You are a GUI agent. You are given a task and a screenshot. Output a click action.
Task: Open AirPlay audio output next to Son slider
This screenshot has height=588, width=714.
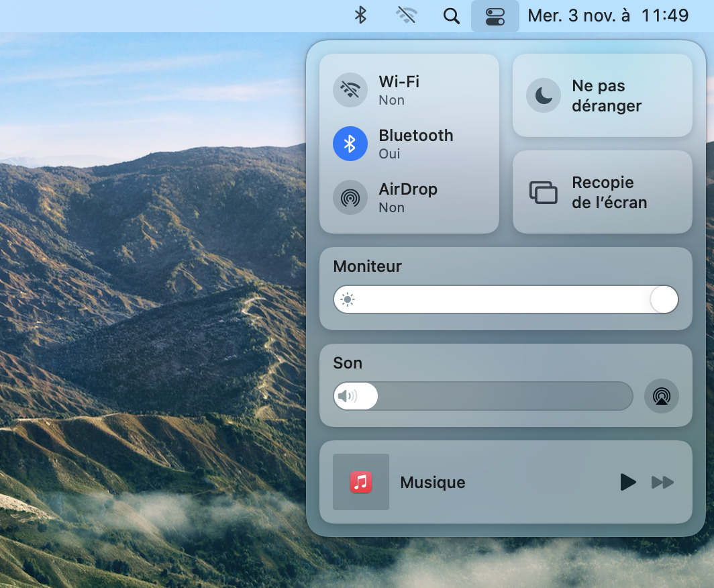pos(662,396)
